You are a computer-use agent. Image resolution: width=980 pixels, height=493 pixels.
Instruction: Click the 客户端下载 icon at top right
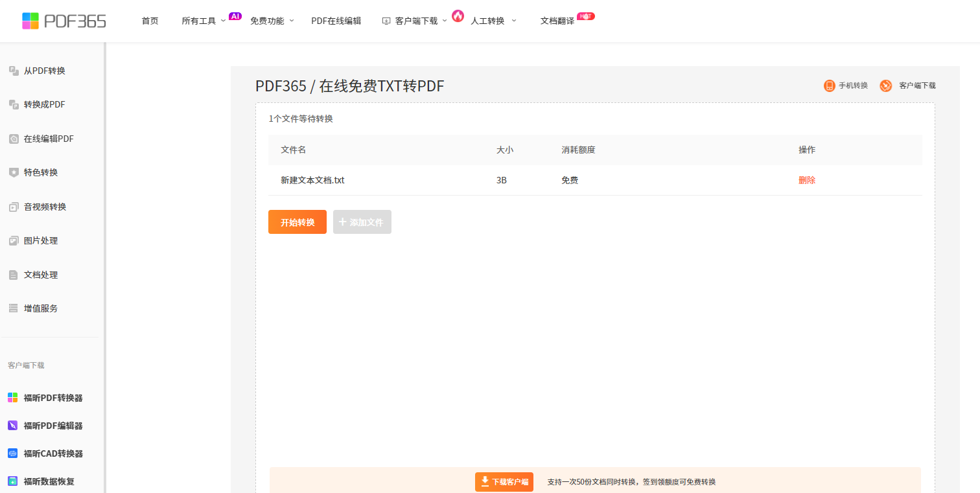(885, 86)
